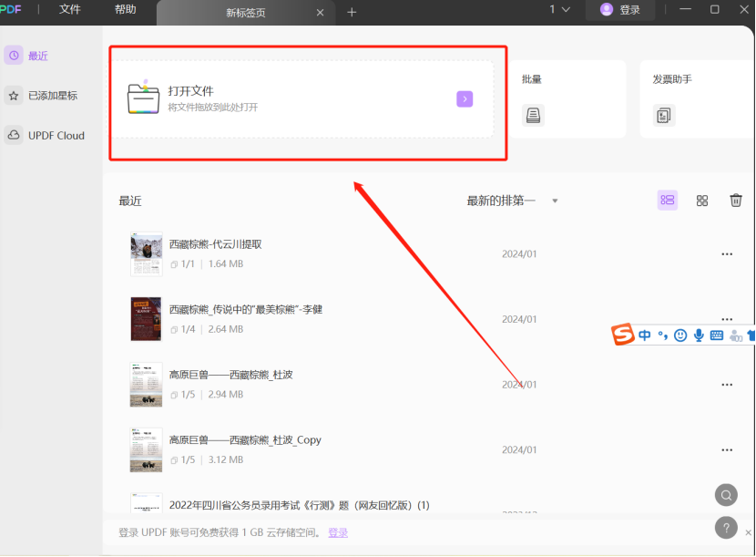Delete recent list with trash icon
Screen dimensions: 756x557
(736, 201)
